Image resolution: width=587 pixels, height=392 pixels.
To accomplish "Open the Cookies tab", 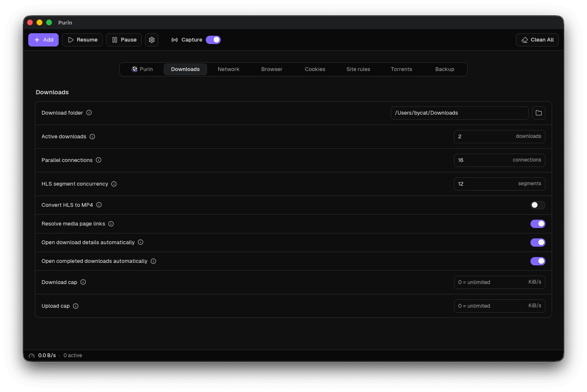I will [315, 69].
